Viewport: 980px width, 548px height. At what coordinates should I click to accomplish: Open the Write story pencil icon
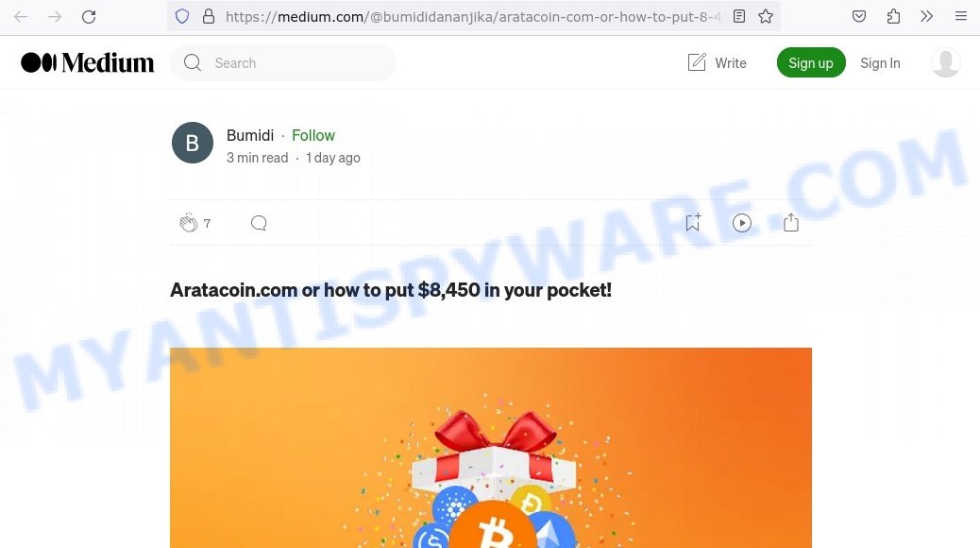pos(696,62)
